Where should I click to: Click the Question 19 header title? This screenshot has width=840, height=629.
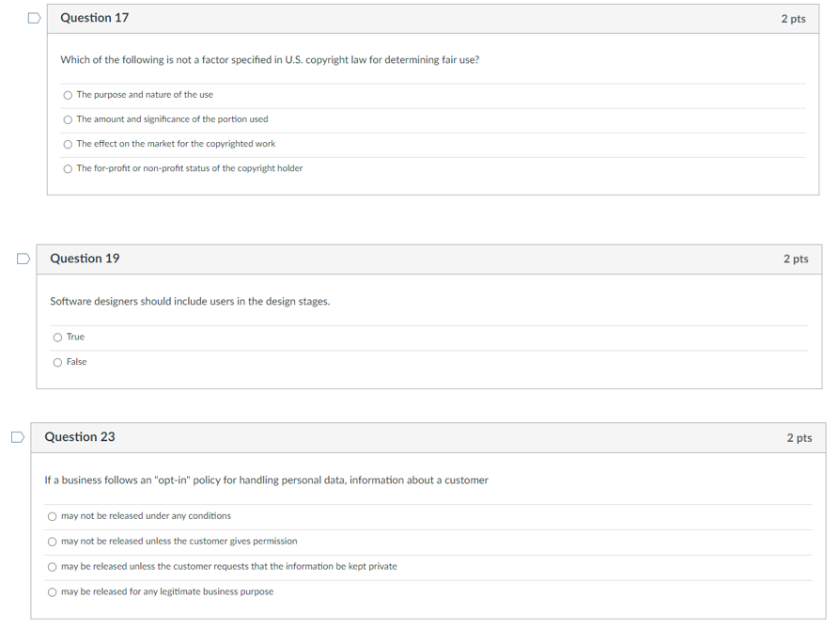pyautogui.click(x=85, y=259)
